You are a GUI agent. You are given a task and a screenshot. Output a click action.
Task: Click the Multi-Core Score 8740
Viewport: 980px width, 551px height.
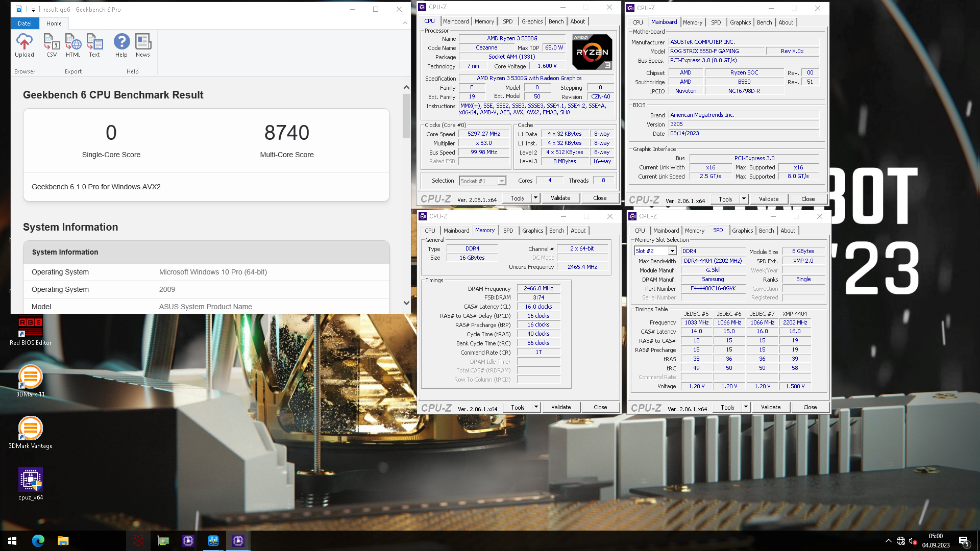click(286, 133)
